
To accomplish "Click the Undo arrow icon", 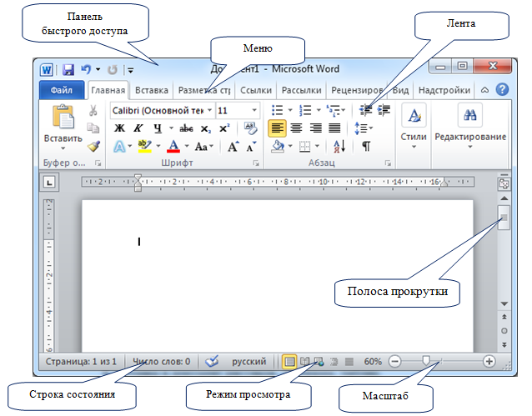I will pyautogui.click(x=86, y=69).
